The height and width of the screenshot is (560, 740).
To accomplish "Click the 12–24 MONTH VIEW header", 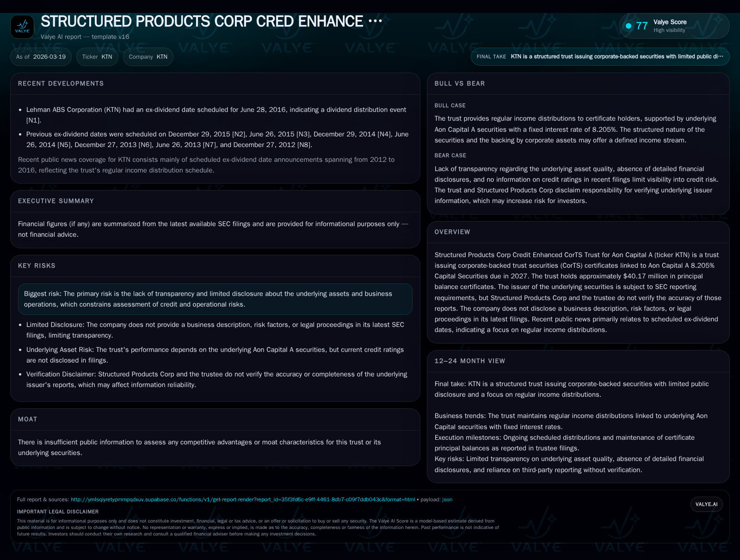I will 470,361.
